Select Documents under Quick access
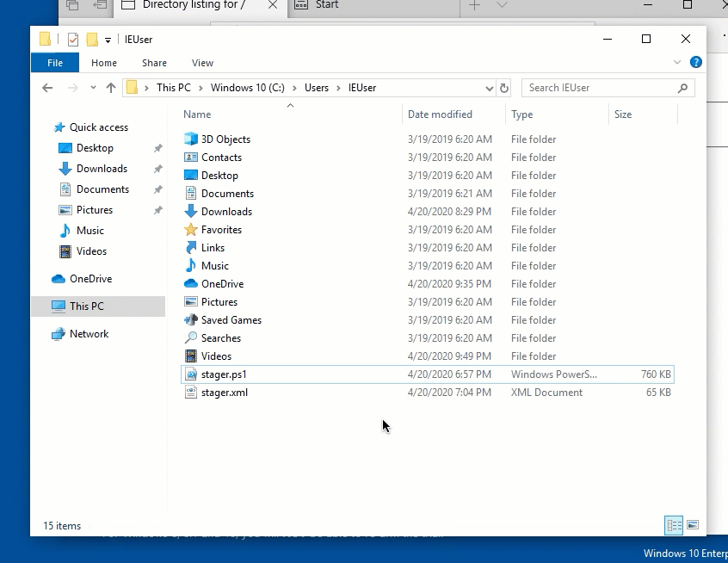The image size is (728, 563). click(x=102, y=189)
